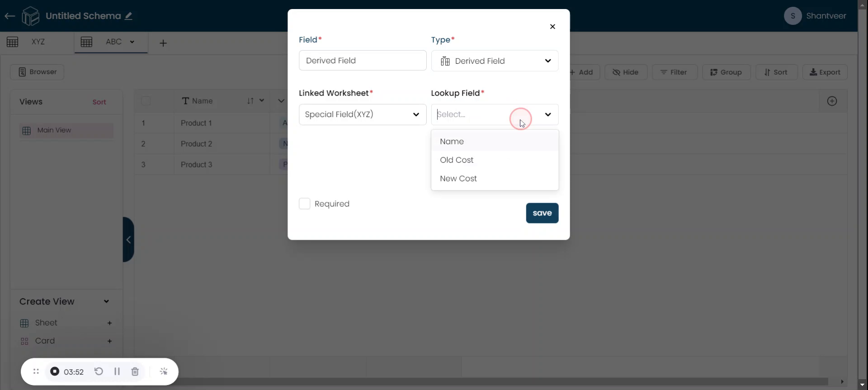Switch to the XYZ worksheet tab
Viewport: 868px width, 390px height.
[38, 42]
